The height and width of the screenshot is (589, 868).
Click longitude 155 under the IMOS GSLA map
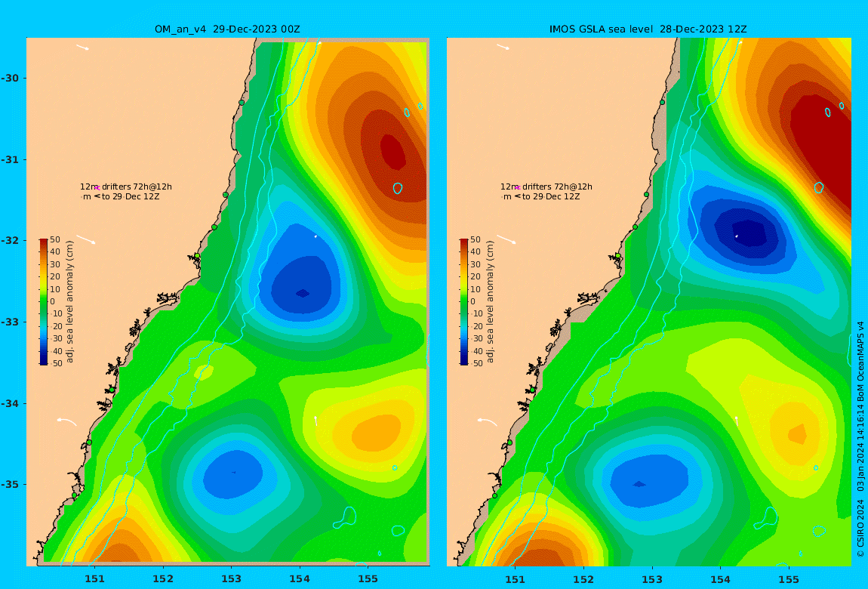pos(789,579)
